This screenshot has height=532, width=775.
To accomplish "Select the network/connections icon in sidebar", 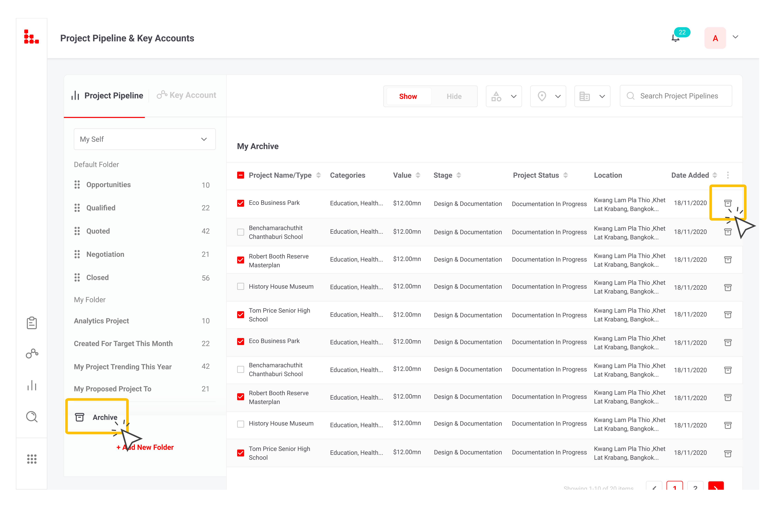I will point(32,353).
